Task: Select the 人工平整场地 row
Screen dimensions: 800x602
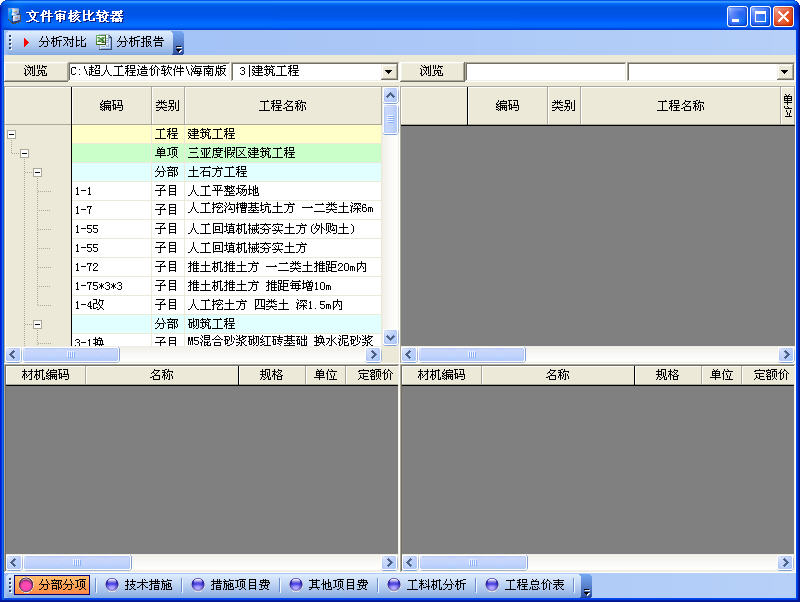Action: (x=227, y=191)
